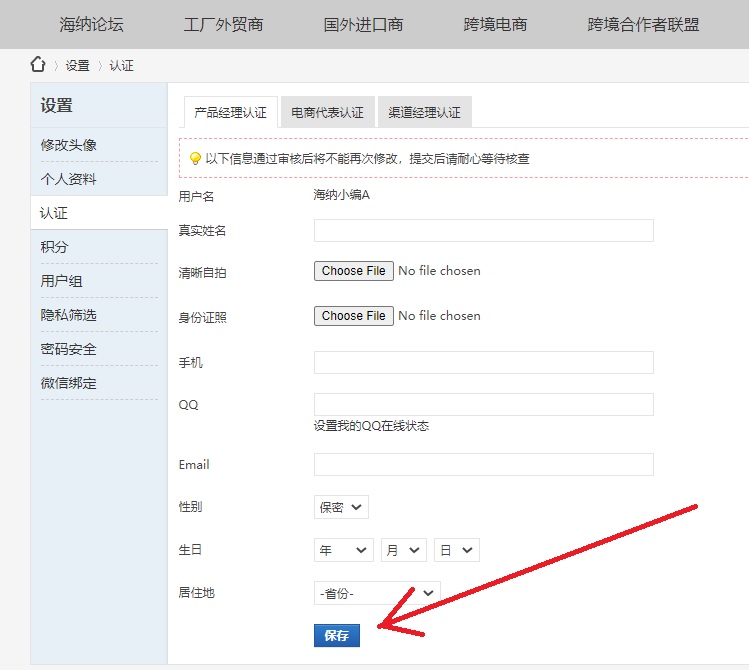Open 海纳论坛 in top navigation
The image size is (749, 671).
91,24
